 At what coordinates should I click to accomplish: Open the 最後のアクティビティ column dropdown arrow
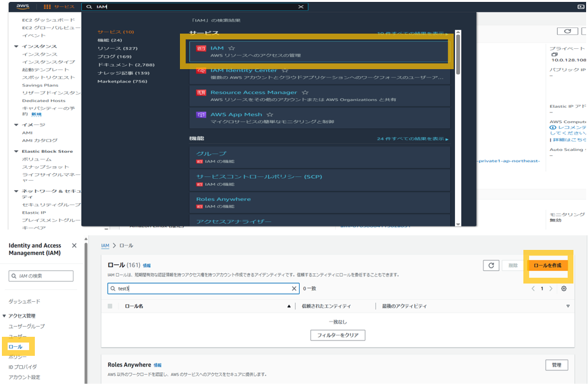568,306
